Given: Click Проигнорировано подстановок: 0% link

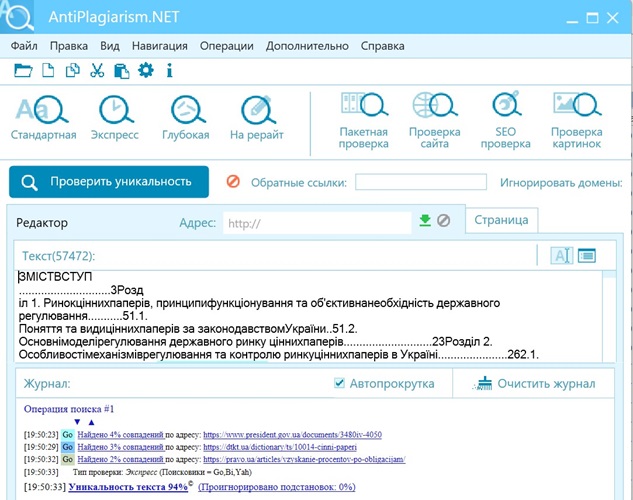Looking at the screenshot, I should 277,487.
